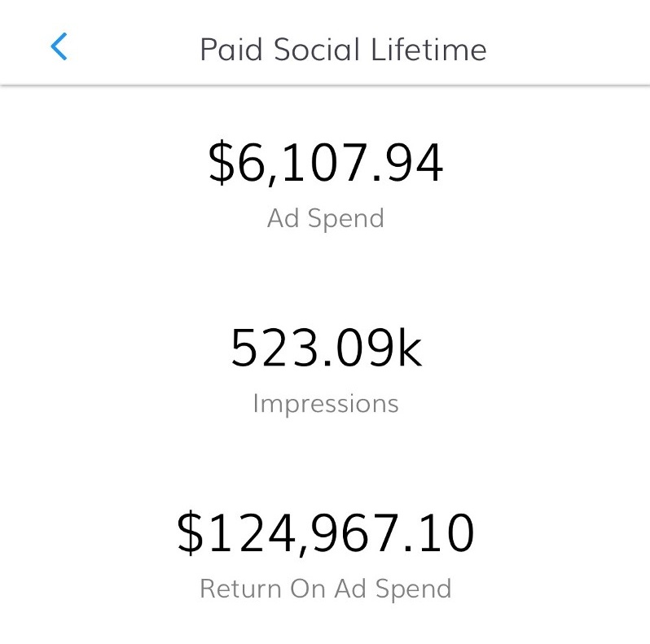
Task: Click the k suffix on 523.09k
Action: (410, 348)
